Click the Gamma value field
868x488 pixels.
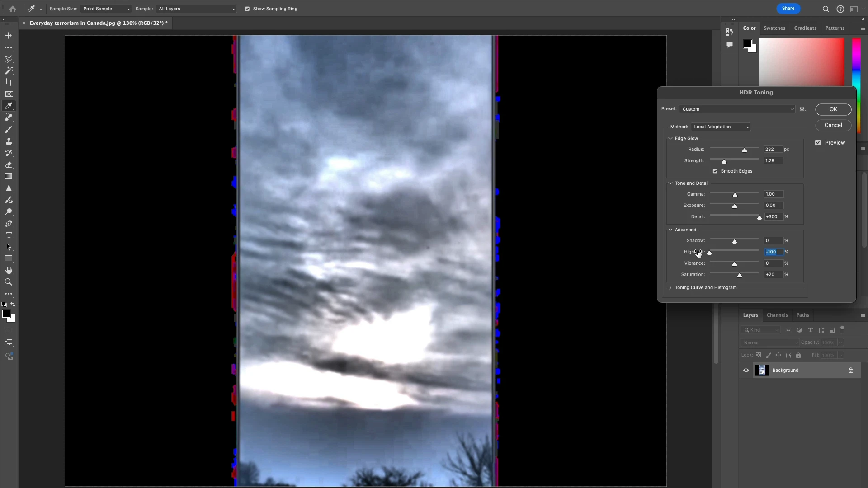(774, 194)
